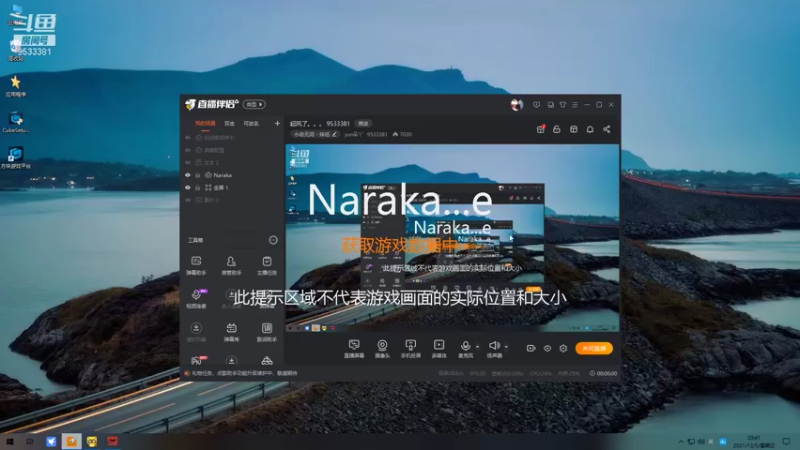Toggle the lock on the Naraka source

tap(198, 175)
